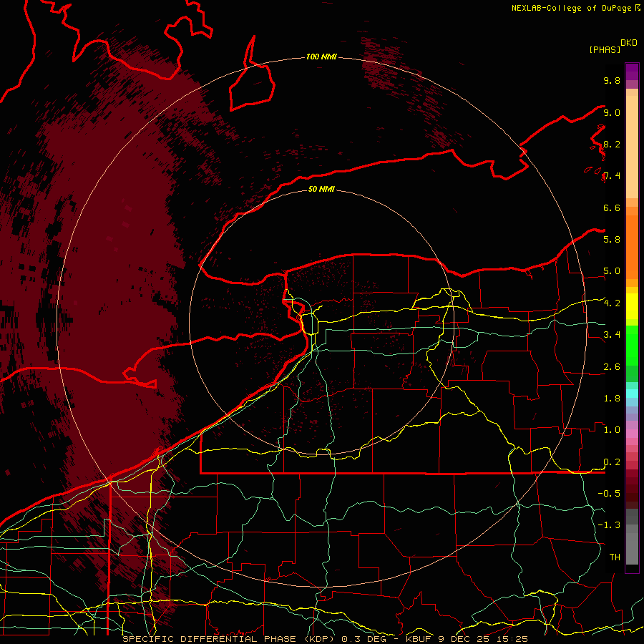Click the -0.5 value on color scale
Screen dimensions: 644x644
(609, 494)
